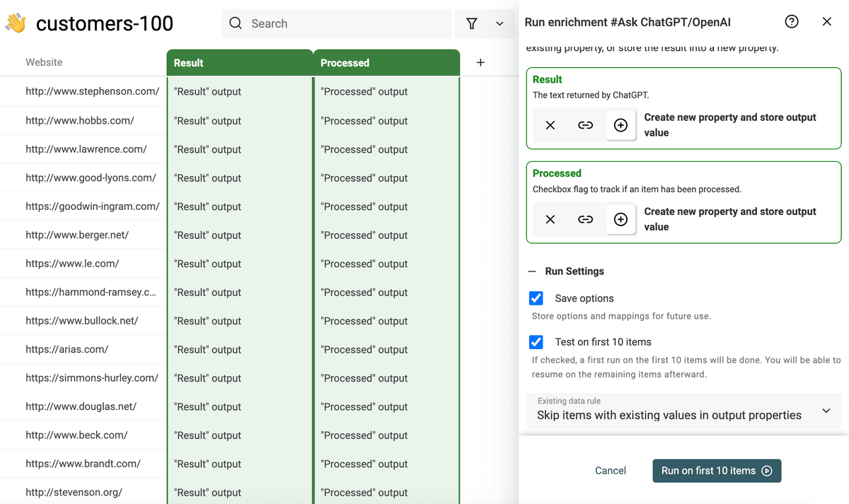Open the Existing data rule dropdown

[684, 410]
